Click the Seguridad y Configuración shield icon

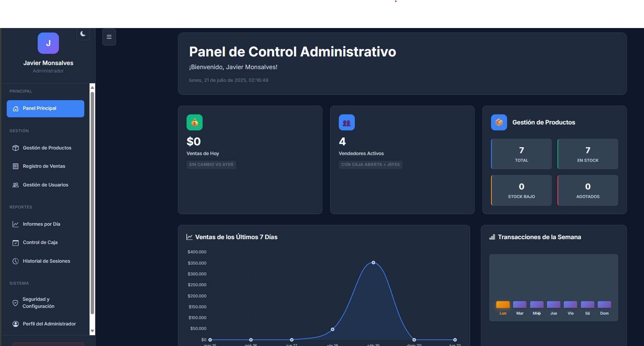pos(15,303)
